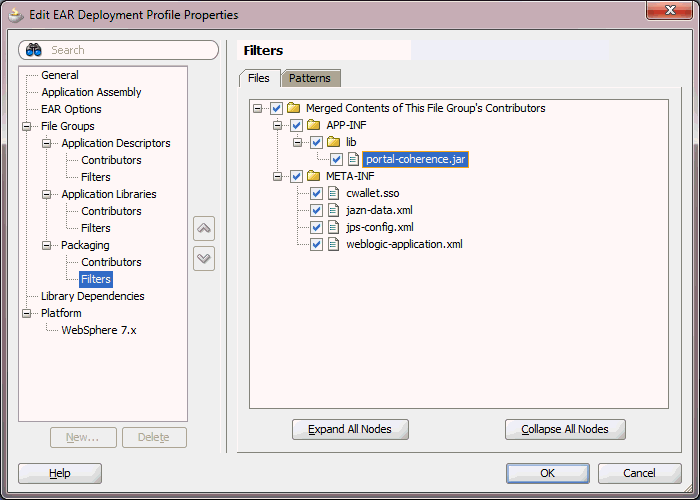The image size is (700, 500).
Task: Uncheck the weblogic-application.xml checkbox
Action: [317, 244]
